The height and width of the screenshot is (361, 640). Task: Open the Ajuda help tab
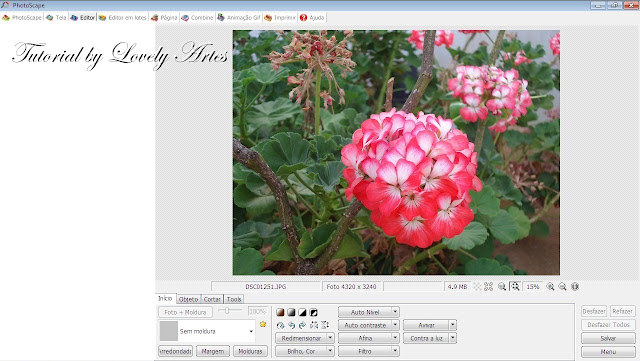click(312, 18)
